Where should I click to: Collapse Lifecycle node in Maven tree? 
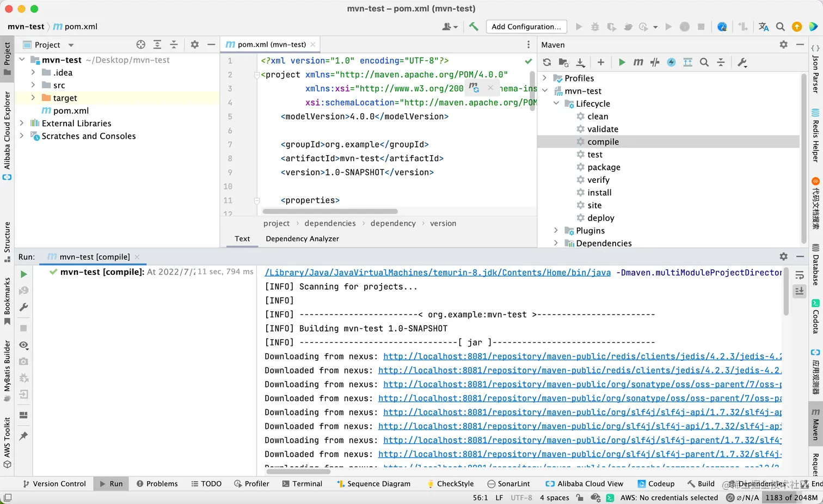[x=556, y=103]
